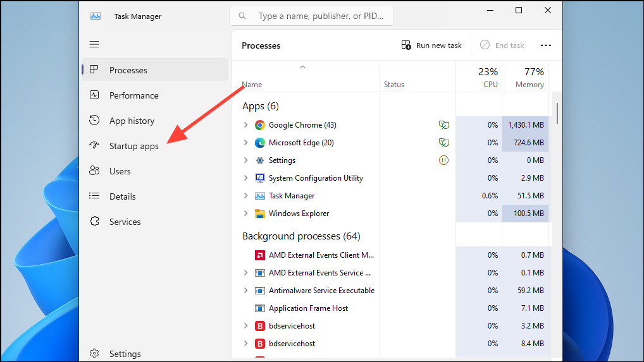This screenshot has height=362, width=644.
Task: Click Edge's efficiency mode leaf icon
Action: click(443, 143)
